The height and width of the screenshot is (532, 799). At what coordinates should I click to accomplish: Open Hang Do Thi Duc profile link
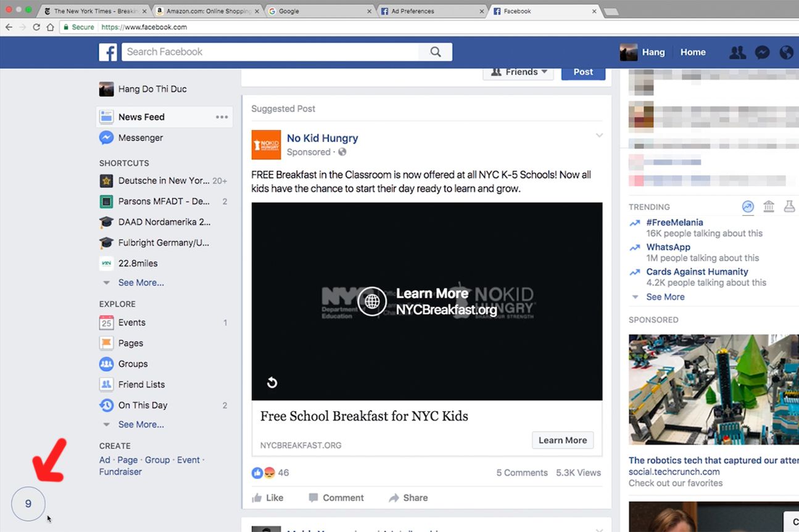pos(152,89)
